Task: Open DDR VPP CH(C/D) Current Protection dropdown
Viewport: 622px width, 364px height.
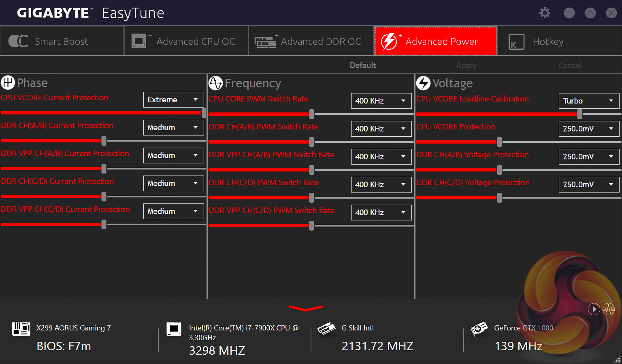Action: 173,211
